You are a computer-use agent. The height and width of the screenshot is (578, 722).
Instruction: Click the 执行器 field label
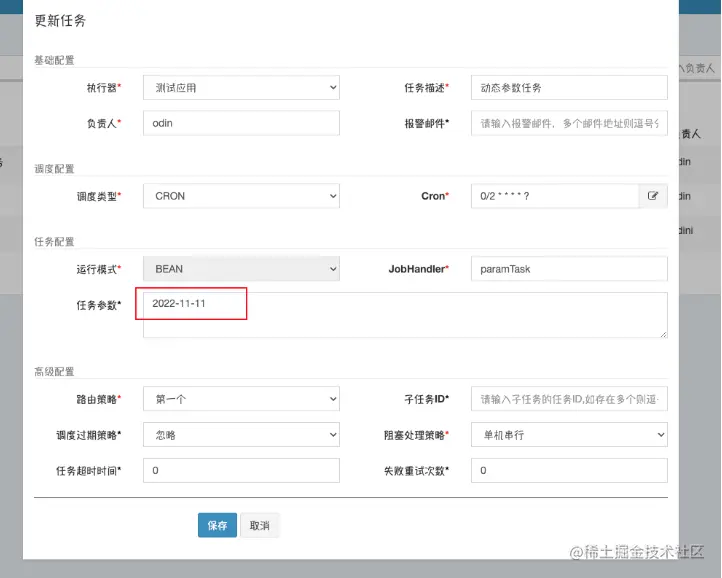coord(104,88)
